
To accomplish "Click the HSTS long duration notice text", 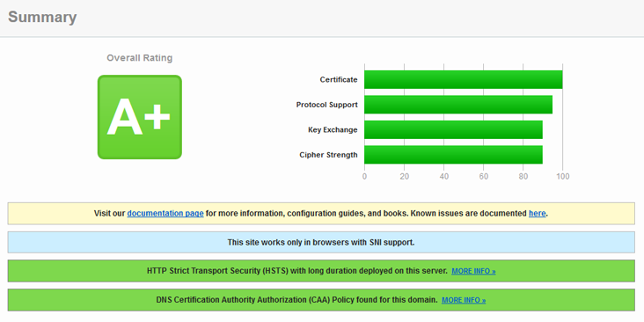I will click(x=297, y=271).
